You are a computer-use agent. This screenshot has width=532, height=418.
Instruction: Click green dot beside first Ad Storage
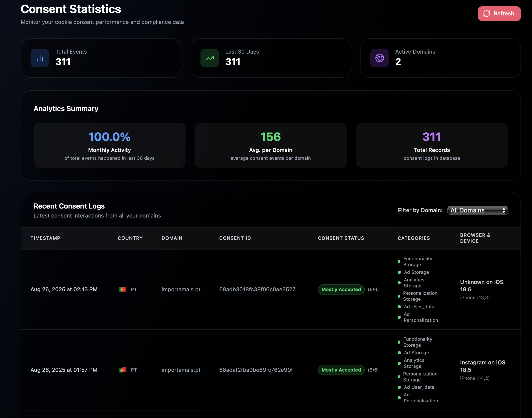399,272
